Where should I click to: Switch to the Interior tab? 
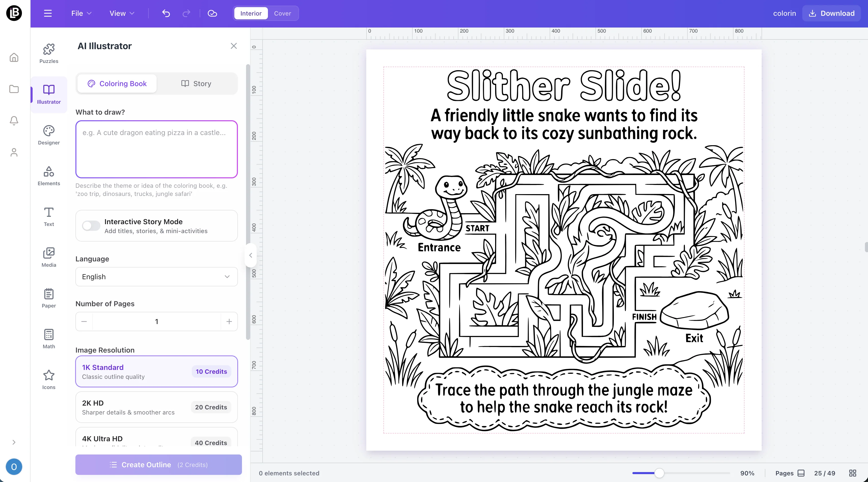click(x=251, y=13)
